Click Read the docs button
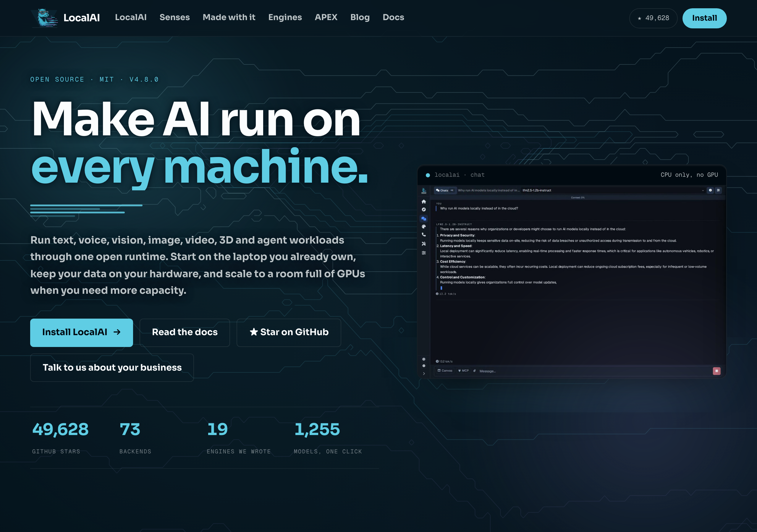 coord(185,332)
